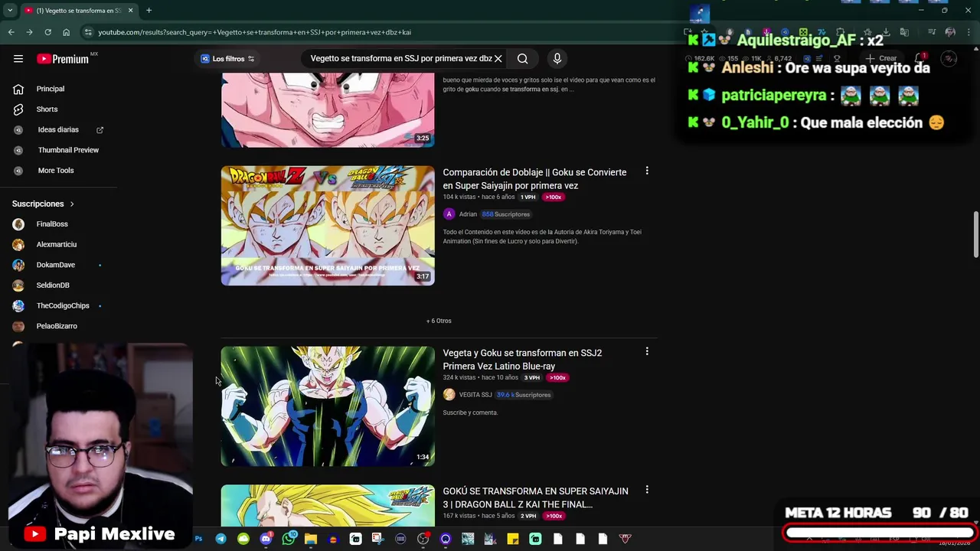
Task: Click the 39.6 k Suscriptores badge
Action: pos(524,395)
